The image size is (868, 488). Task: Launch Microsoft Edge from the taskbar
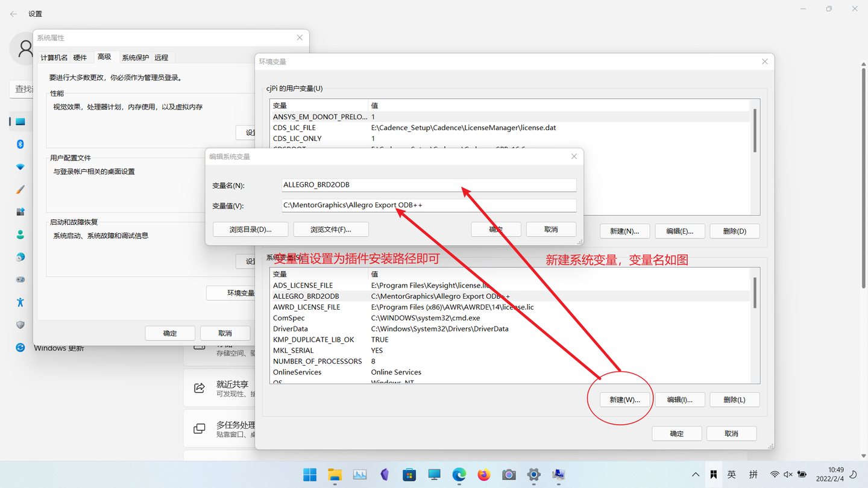pyautogui.click(x=459, y=475)
